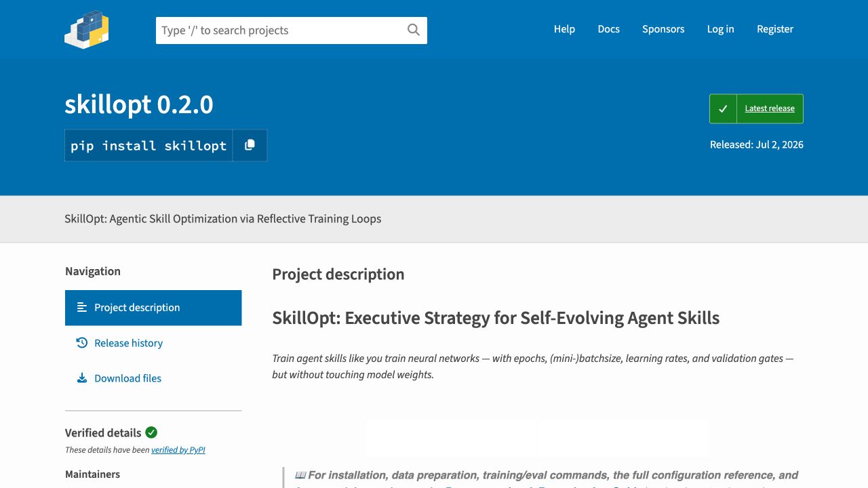Click the Latest release link

[770, 108]
